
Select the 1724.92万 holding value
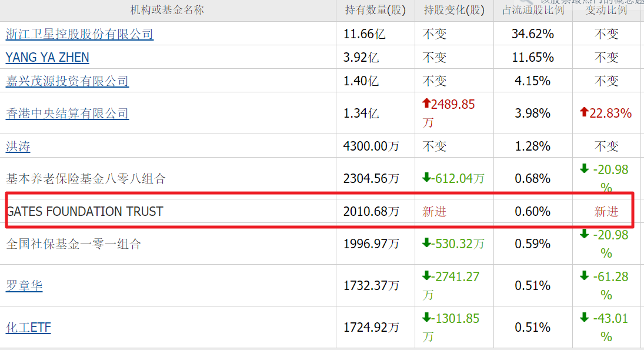[x=371, y=328]
